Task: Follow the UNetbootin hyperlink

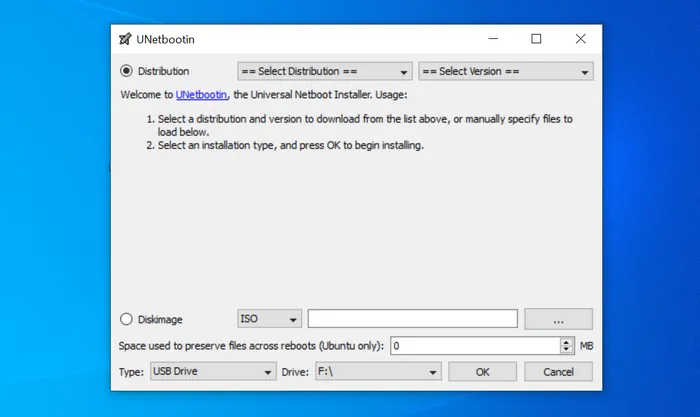Action: click(x=201, y=95)
